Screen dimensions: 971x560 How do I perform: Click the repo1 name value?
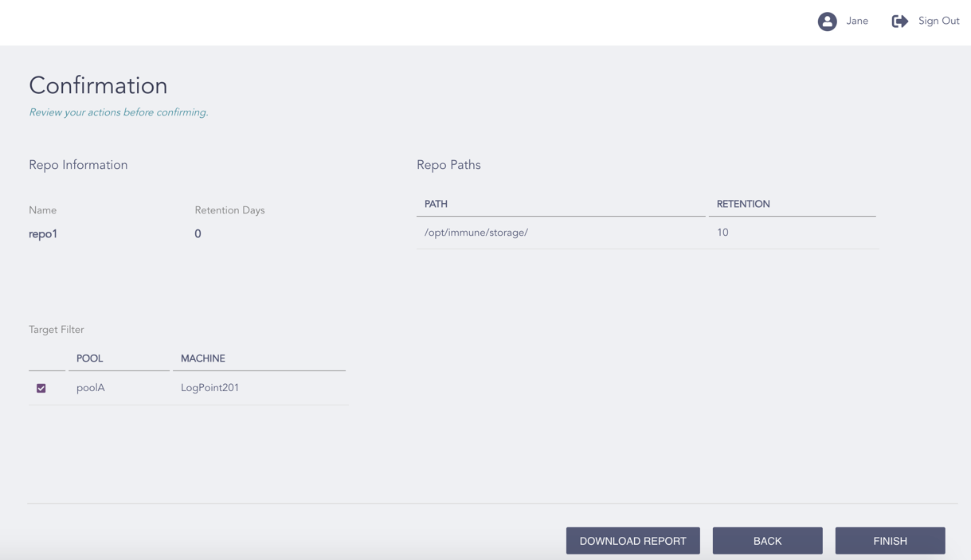[43, 234]
